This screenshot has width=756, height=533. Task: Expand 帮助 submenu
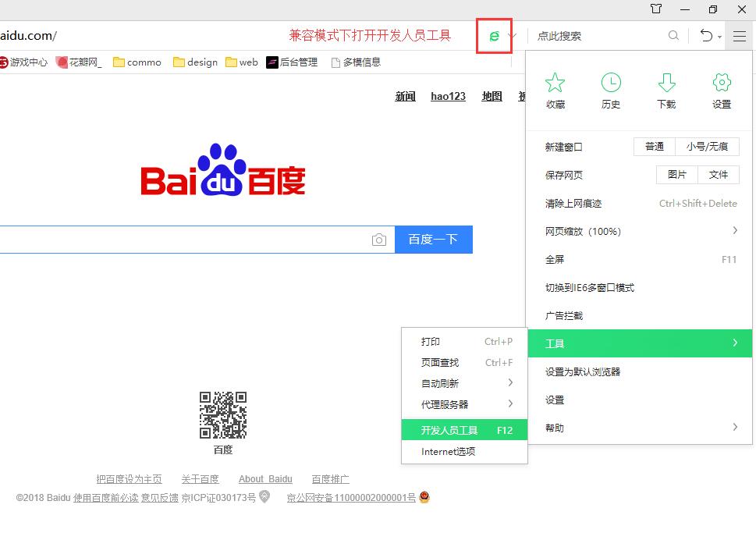(641, 428)
